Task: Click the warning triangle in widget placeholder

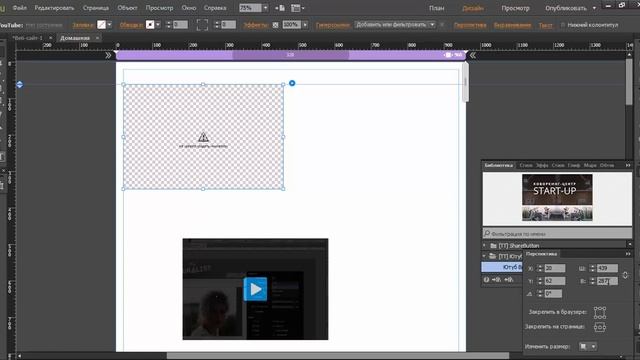Action: (x=203, y=137)
